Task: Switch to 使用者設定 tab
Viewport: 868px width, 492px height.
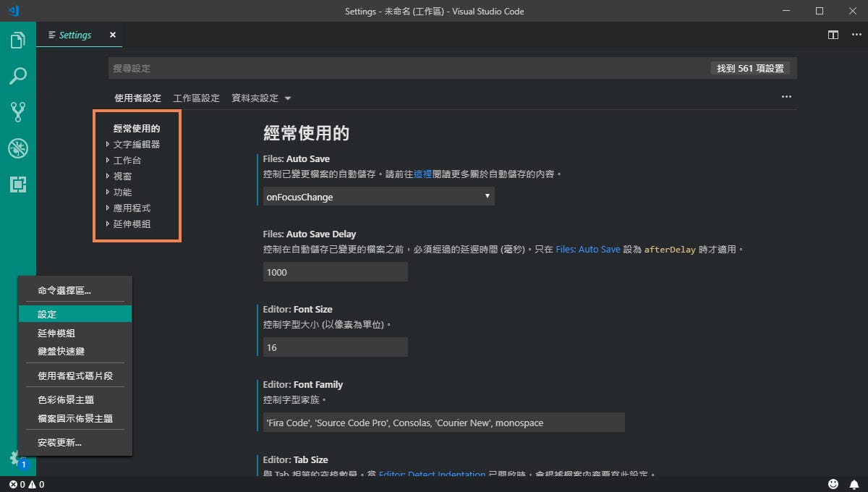Action: coord(137,98)
